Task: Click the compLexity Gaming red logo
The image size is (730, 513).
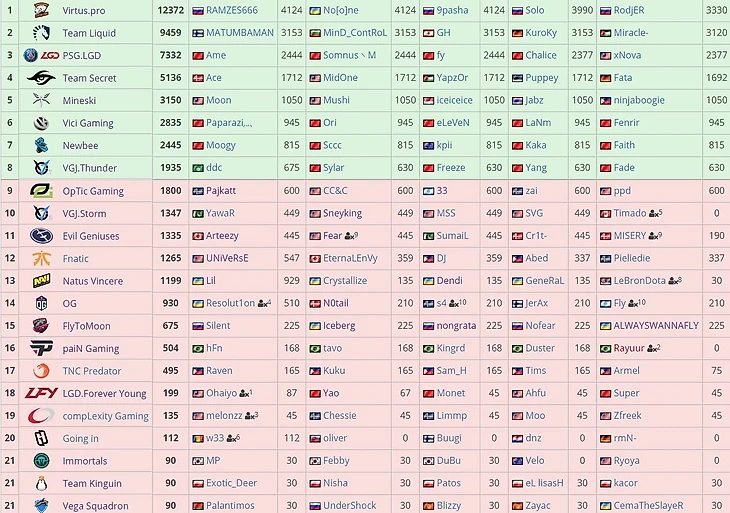Action: [41, 416]
